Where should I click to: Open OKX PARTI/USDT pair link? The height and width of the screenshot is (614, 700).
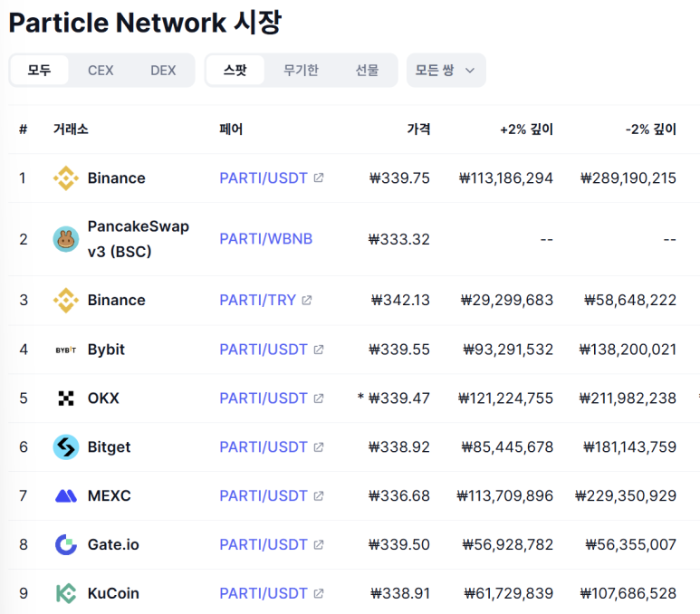coord(264,398)
